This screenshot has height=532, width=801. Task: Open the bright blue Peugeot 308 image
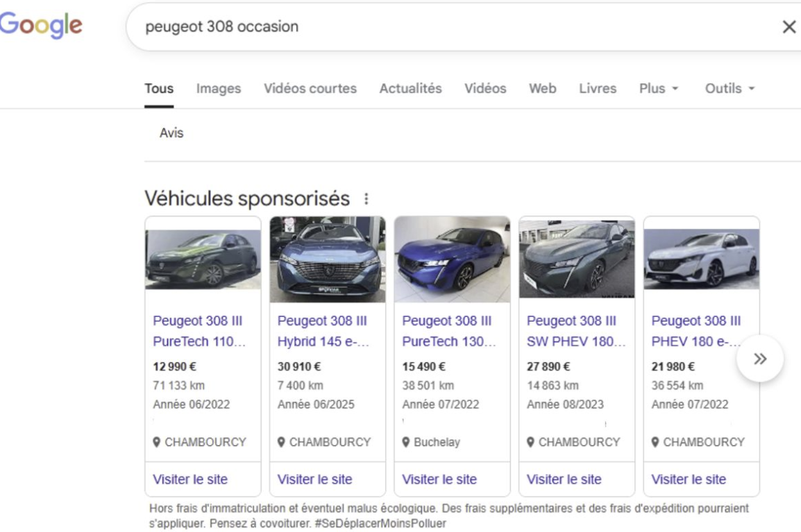click(x=452, y=259)
